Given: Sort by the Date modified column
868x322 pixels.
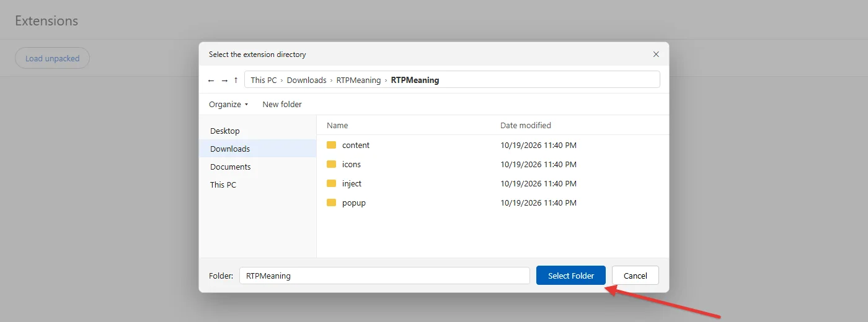Looking at the screenshot, I should point(526,125).
